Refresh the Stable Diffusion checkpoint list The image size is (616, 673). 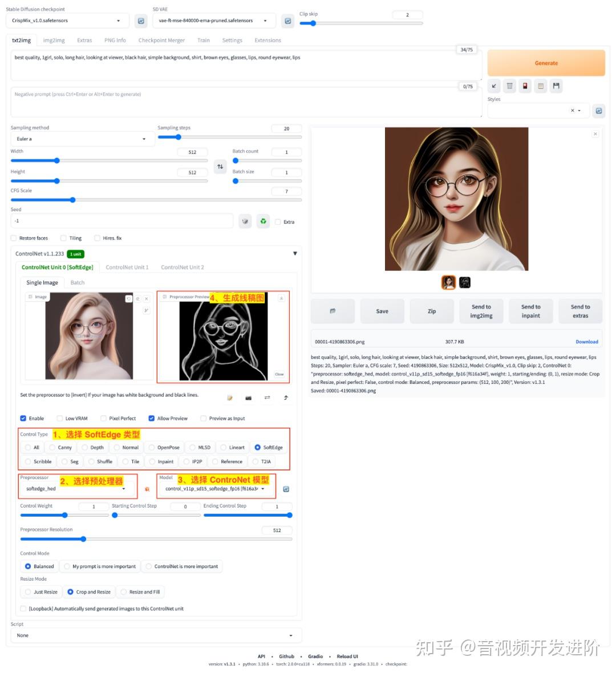140,21
